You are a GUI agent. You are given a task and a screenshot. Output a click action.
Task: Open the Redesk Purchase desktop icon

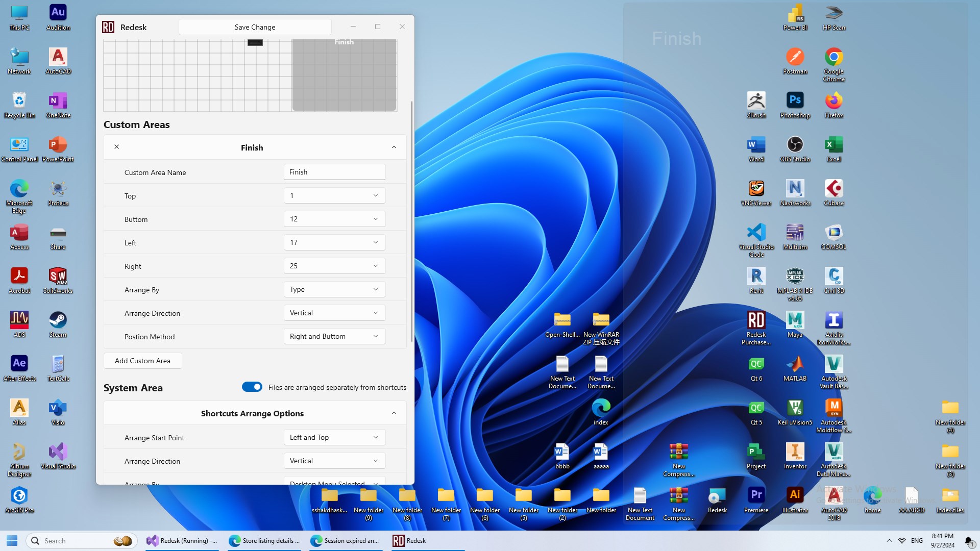click(x=756, y=327)
